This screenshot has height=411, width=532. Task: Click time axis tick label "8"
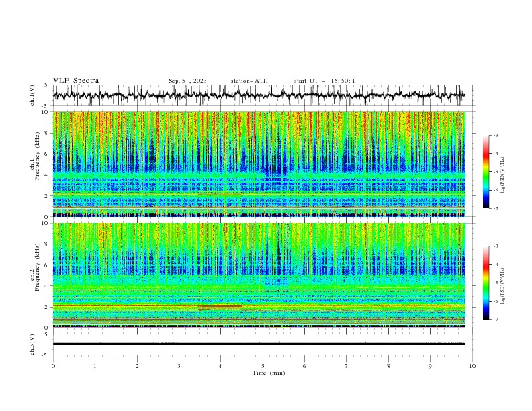coord(388,366)
